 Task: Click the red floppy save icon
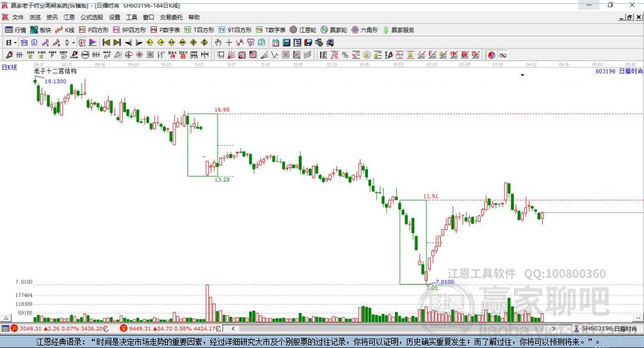click(308, 43)
